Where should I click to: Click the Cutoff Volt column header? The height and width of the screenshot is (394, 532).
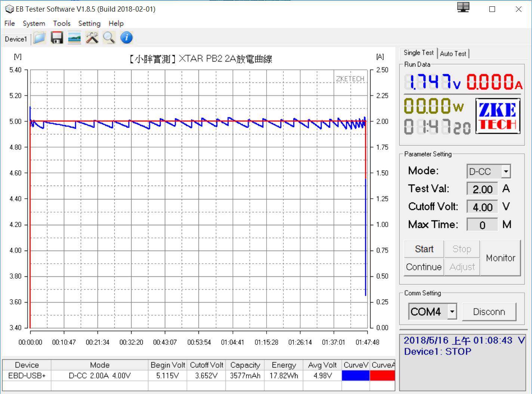click(x=206, y=365)
